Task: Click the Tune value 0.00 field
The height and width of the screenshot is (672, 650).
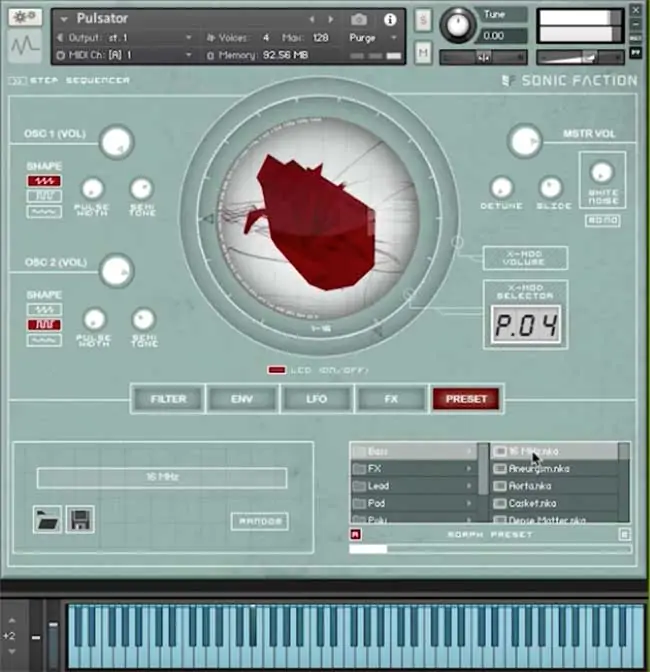Action: pyautogui.click(x=502, y=36)
